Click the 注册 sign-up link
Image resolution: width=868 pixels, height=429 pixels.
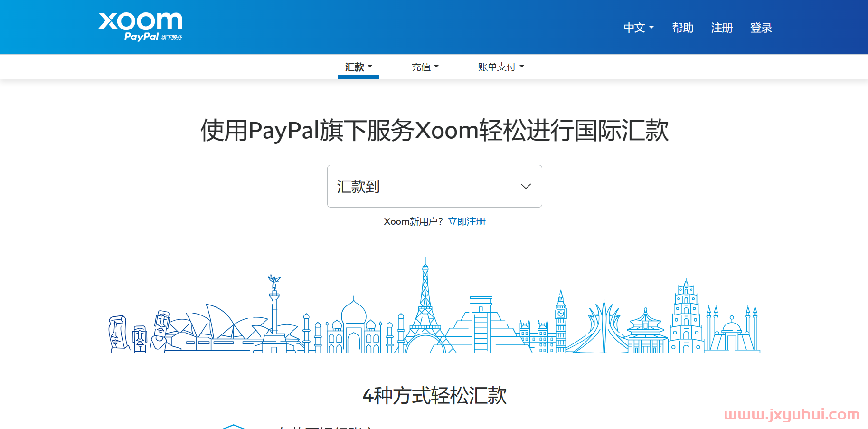[x=722, y=28]
